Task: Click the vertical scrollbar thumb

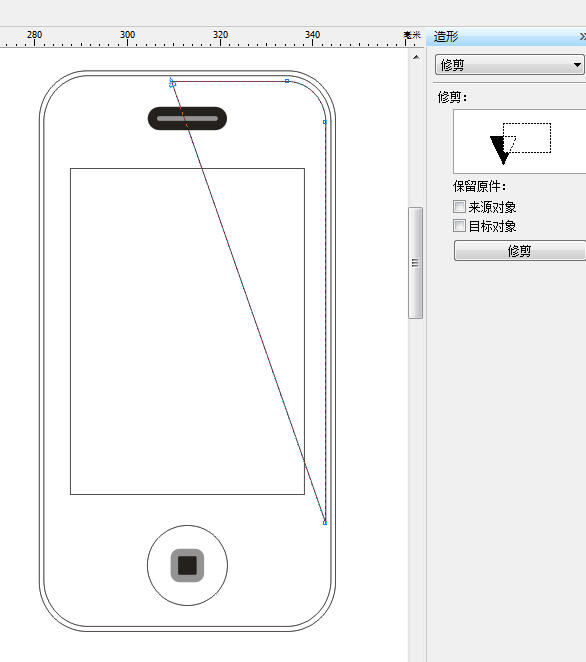Action: tap(415, 263)
